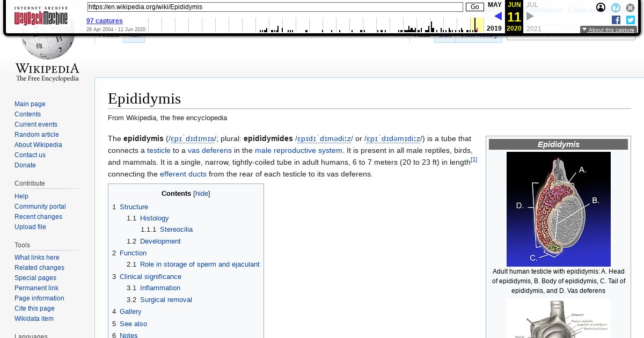The width and height of the screenshot is (644, 338).
Task: Click the grey next capture arrow
Action: click(x=530, y=16)
